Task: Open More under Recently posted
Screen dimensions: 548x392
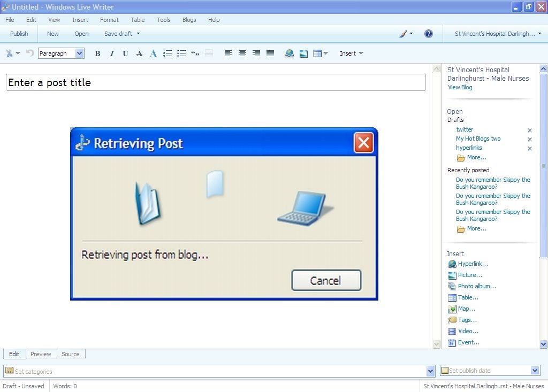Action: coord(476,228)
